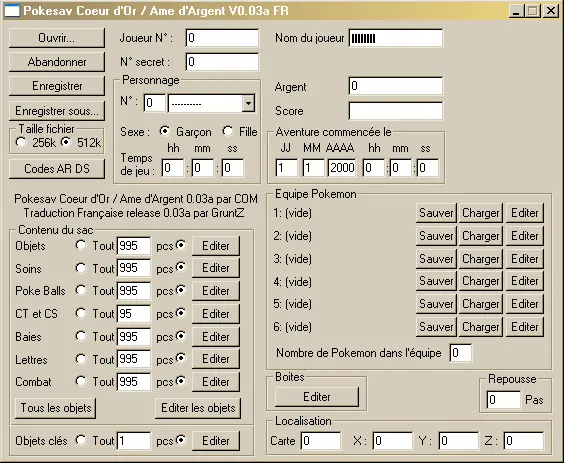This screenshot has width=564, height=463.
Task: Focus the Localisation Z field
Action: 524,441
